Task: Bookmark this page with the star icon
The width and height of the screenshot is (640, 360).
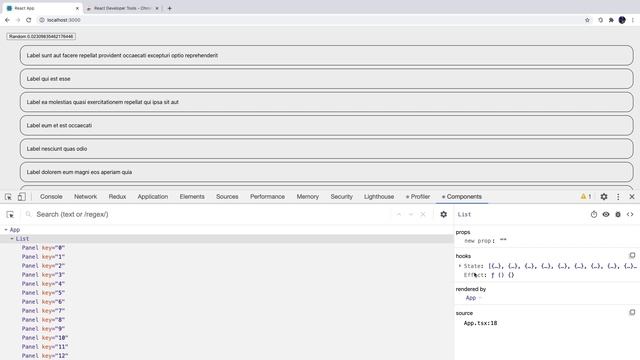Action: coord(587,20)
